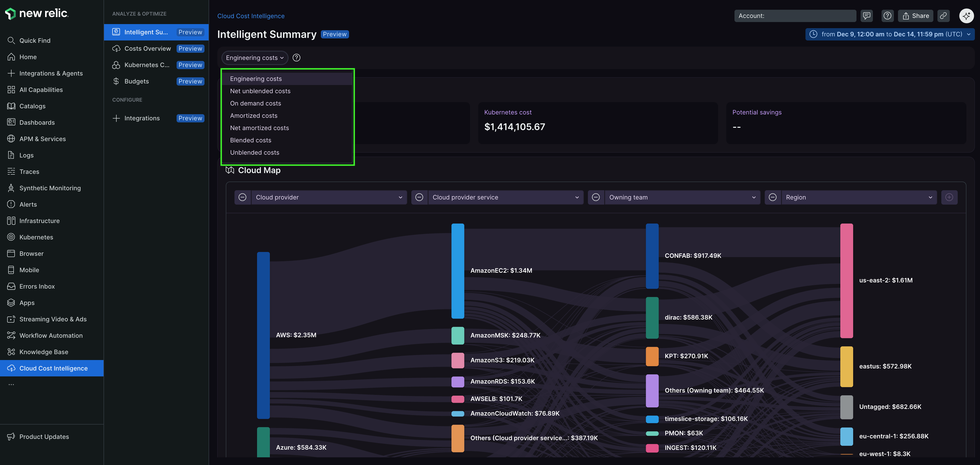Click the Budgets dollar icon
980x465 pixels.
click(x=116, y=81)
